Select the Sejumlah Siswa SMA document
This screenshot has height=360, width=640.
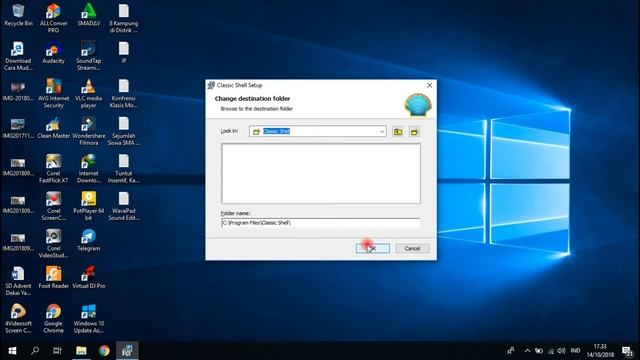(x=124, y=131)
